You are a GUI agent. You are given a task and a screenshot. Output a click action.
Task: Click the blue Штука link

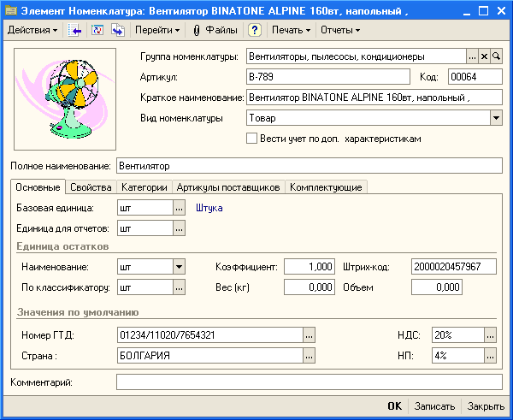(209, 208)
